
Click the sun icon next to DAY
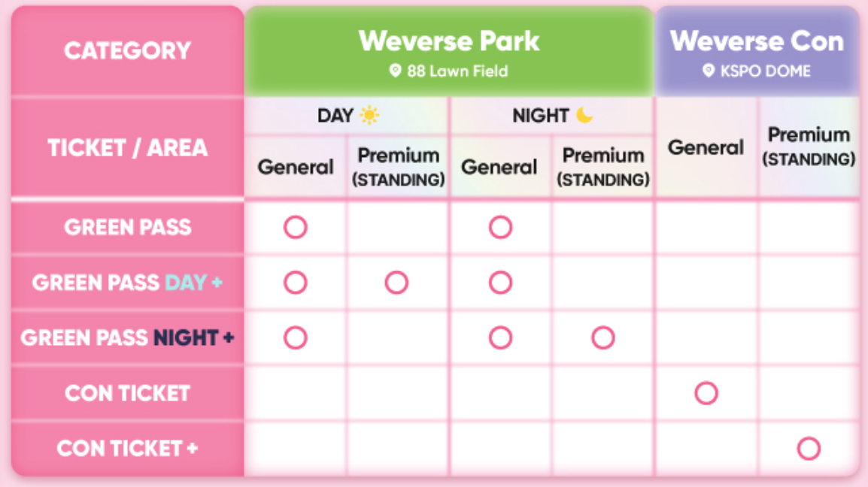369,116
